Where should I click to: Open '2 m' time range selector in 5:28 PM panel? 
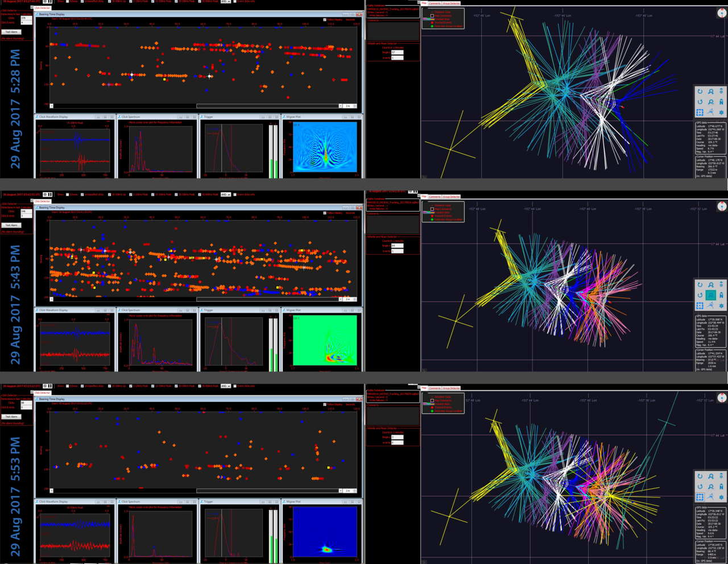[349, 106]
